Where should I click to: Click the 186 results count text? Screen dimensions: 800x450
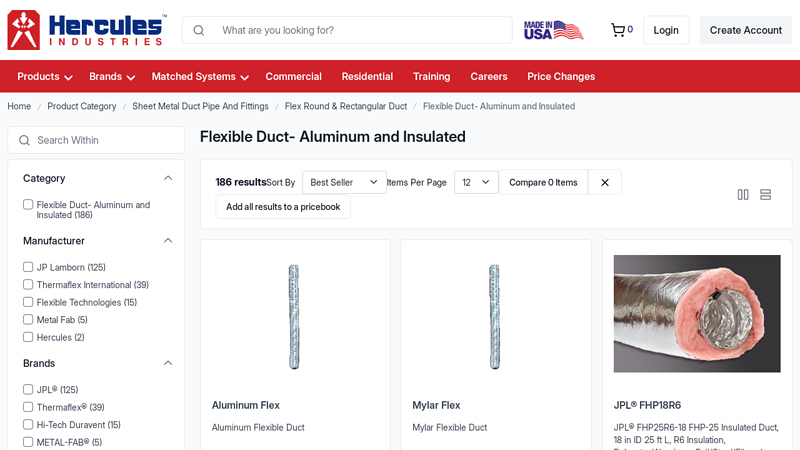click(x=241, y=182)
